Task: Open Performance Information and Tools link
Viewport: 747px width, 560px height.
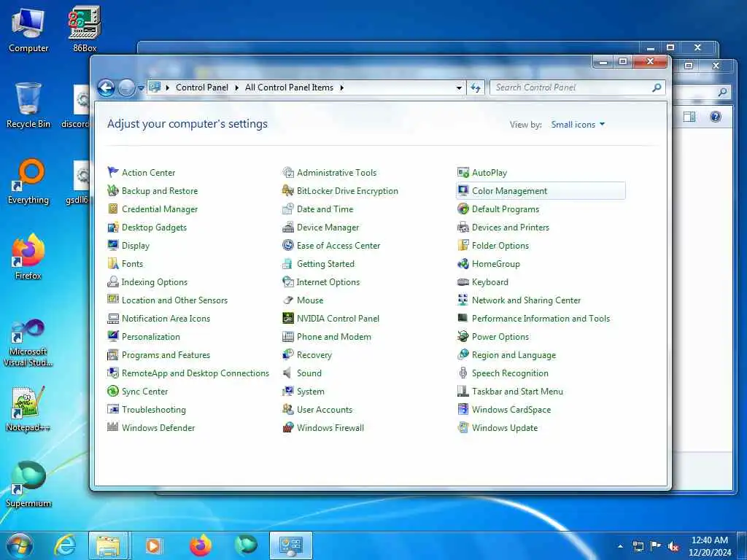Action: (541, 318)
